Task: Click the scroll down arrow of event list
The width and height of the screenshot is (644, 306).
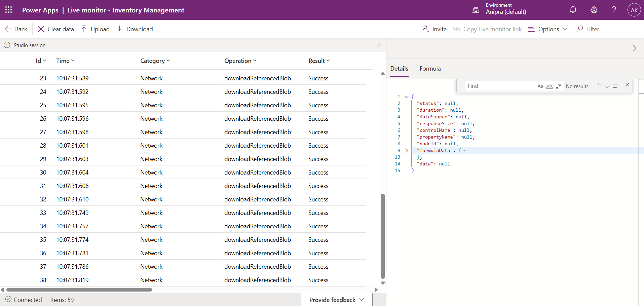Action: [x=383, y=283]
